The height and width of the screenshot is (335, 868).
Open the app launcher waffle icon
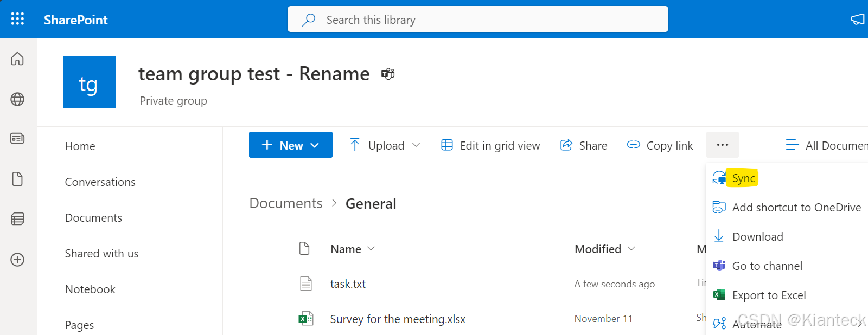pyautogui.click(x=17, y=20)
